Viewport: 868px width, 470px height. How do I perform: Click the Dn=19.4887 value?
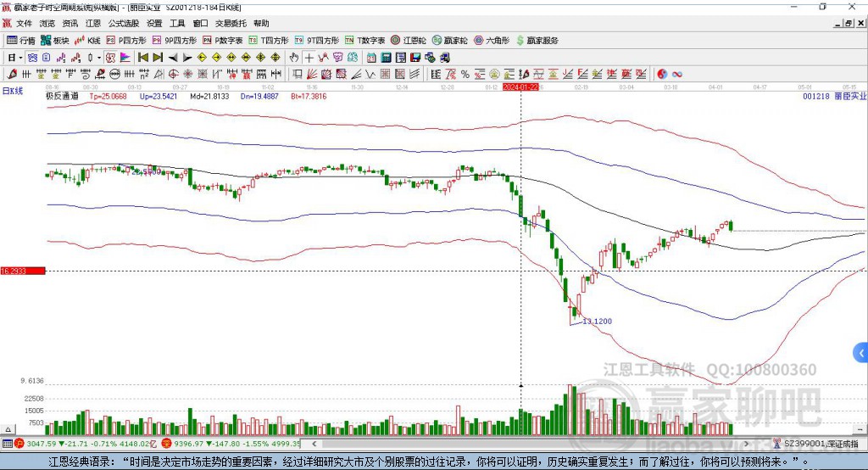point(259,96)
